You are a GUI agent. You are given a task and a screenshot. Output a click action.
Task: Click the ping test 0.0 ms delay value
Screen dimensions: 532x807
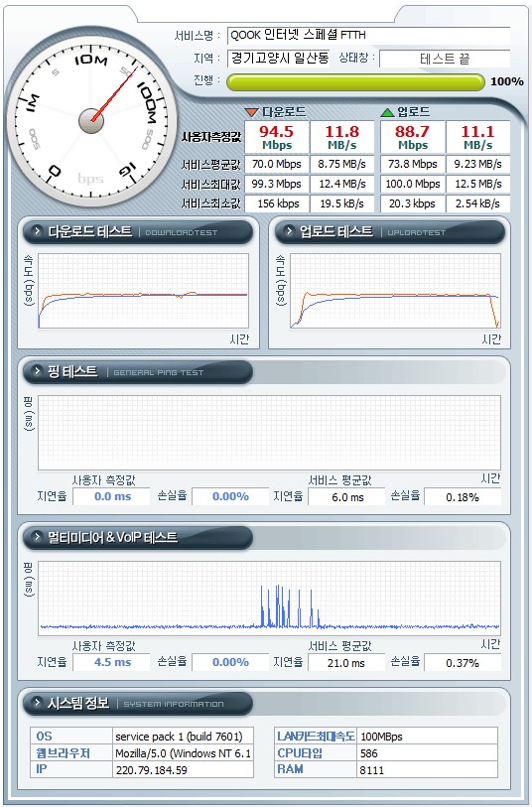(x=111, y=496)
